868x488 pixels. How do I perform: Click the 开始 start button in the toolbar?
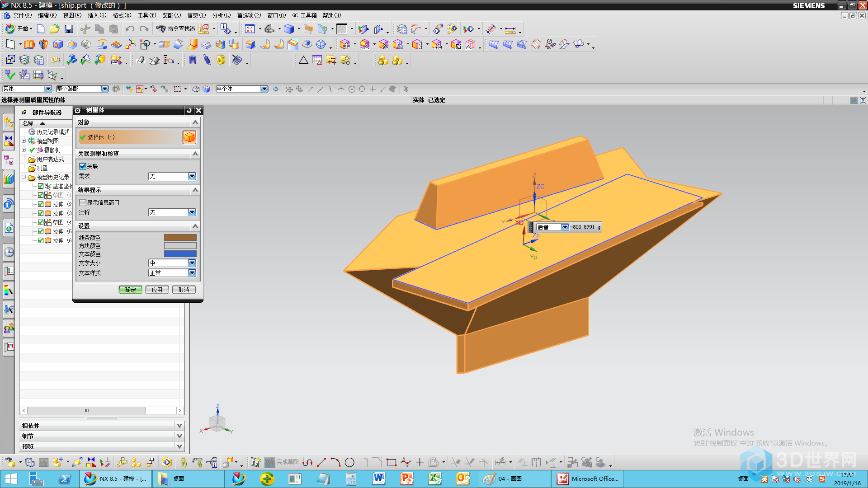point(18,29)
